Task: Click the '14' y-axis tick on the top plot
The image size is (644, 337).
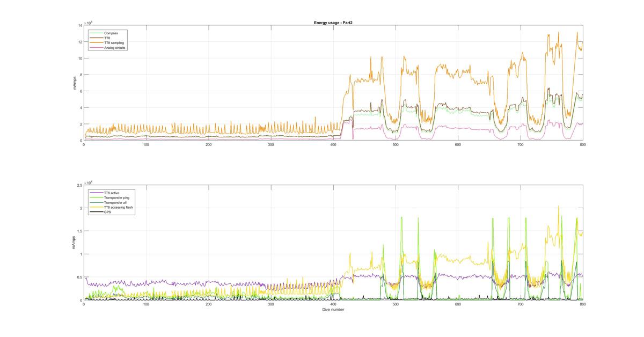Action: (x=80, y=25)
